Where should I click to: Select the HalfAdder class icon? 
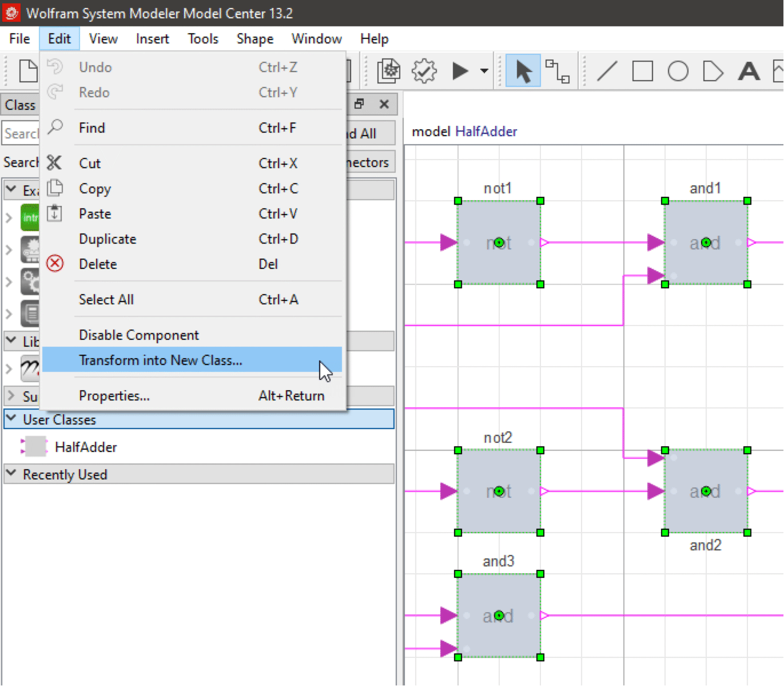[35, 446]
